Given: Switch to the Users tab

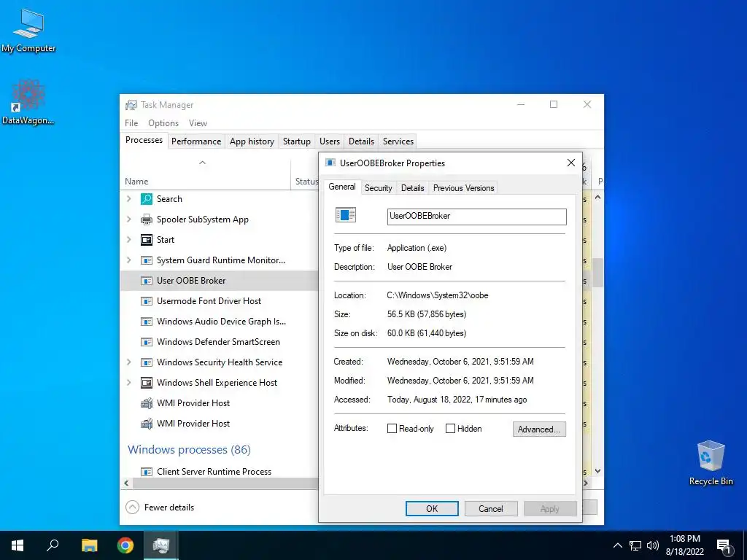Looking at the screenshot, I should click(x=330, y=141).
